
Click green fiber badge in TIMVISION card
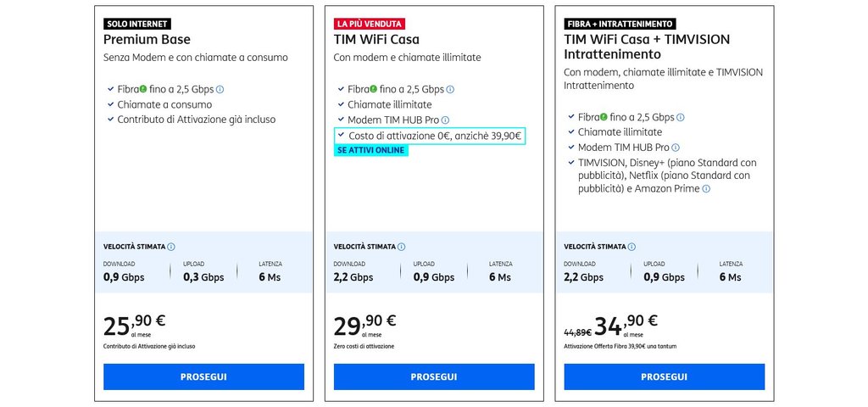[604, 116]
